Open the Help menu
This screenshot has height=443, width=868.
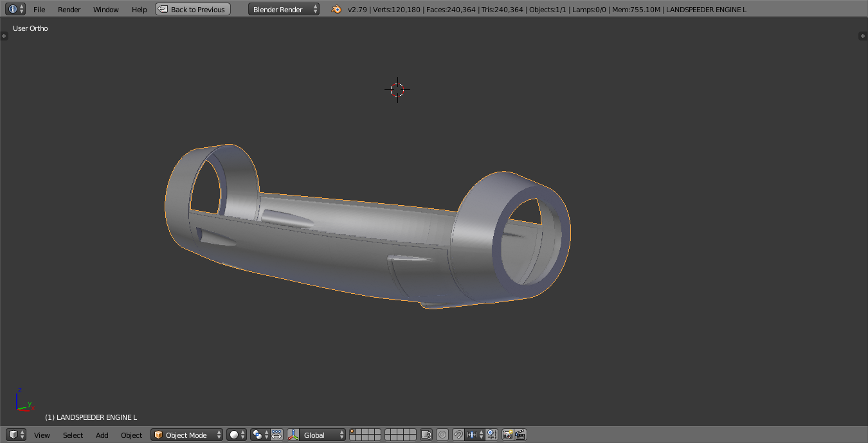140,10
